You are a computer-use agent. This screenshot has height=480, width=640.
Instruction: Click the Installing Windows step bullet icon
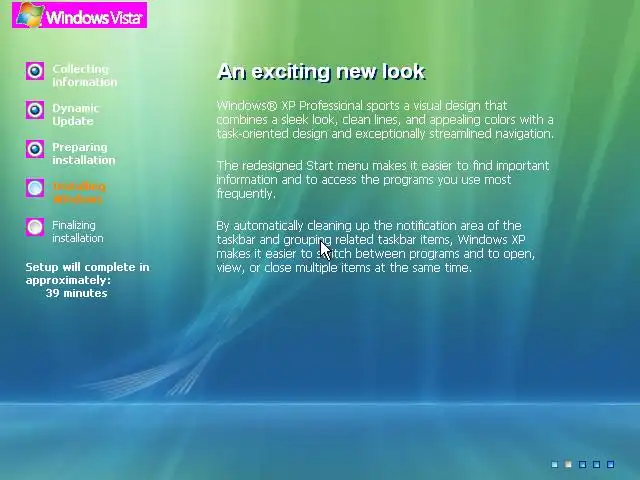tap(35, 188)
